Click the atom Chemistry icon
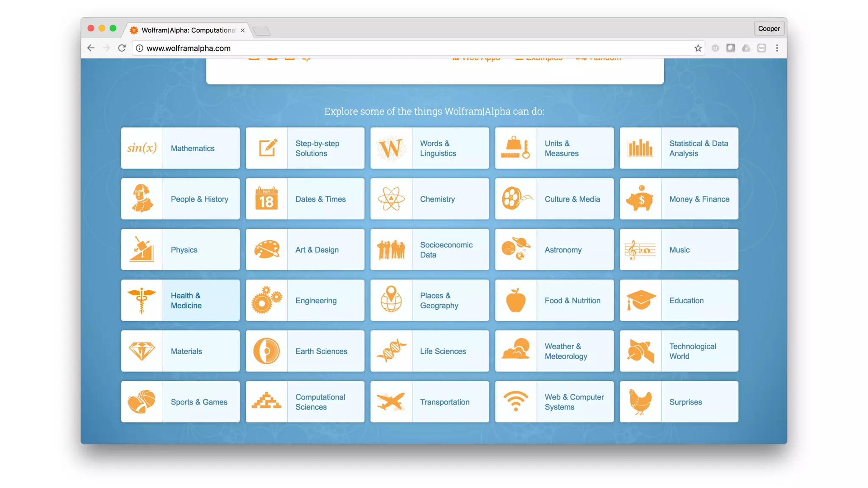The image size is (868, 488). coord(391,199)
